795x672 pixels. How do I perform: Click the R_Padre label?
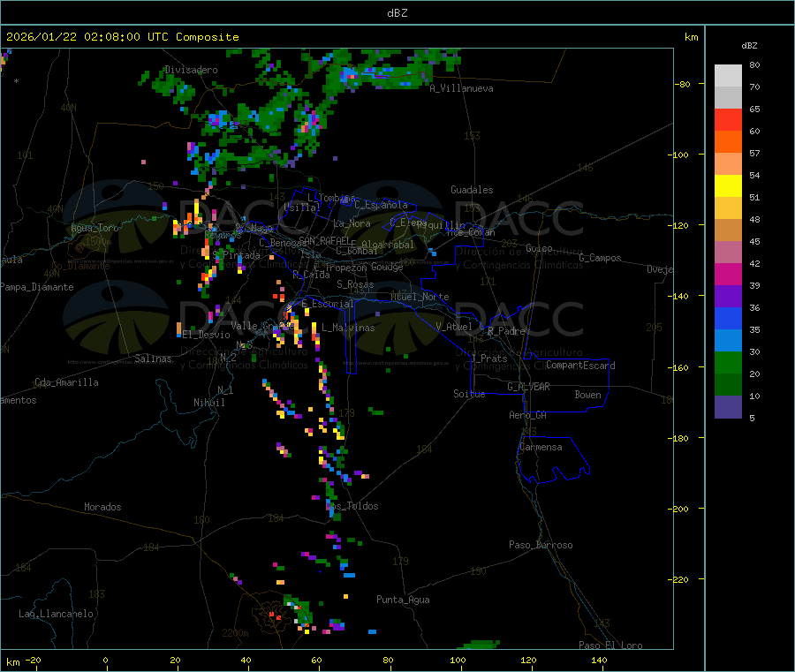point(506,331)
